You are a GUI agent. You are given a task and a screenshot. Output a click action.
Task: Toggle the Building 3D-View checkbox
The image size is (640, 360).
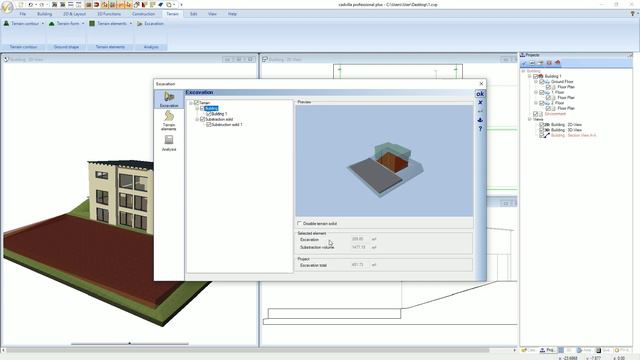542,130
